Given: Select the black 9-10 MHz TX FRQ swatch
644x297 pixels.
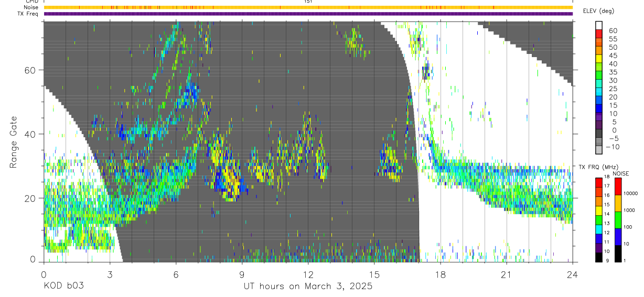Looking at the screenshot, I should pyautogui.click(x=599, y=257).
